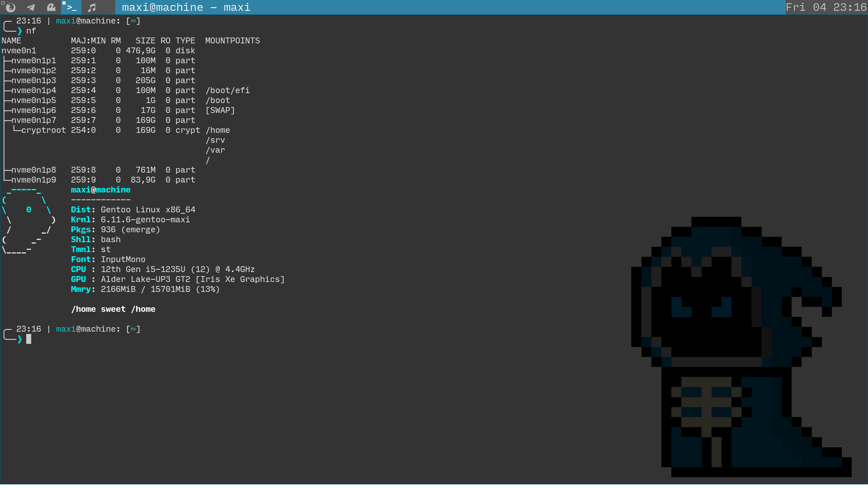This screenshot has height=488, width=868.
Task: Click the '/home sweet /home' tagline
Action: pyautogui.click(x=113, y=309)
